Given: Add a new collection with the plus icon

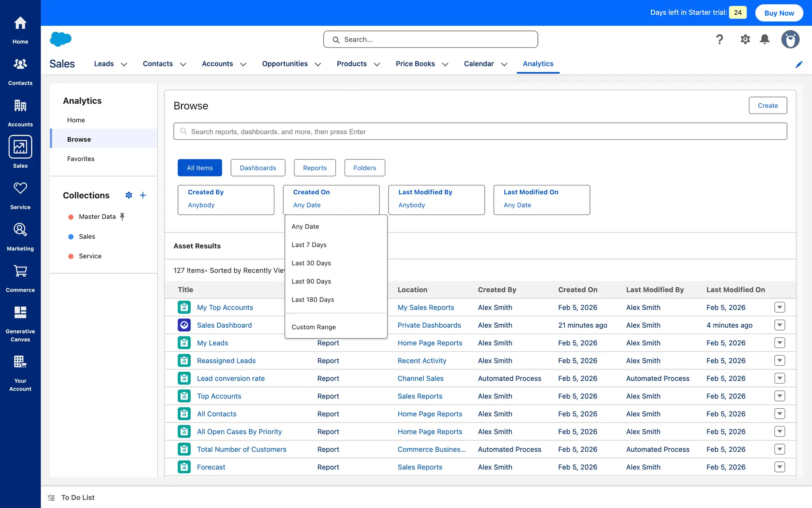Looking at the screenshot, I should (143, 195).
